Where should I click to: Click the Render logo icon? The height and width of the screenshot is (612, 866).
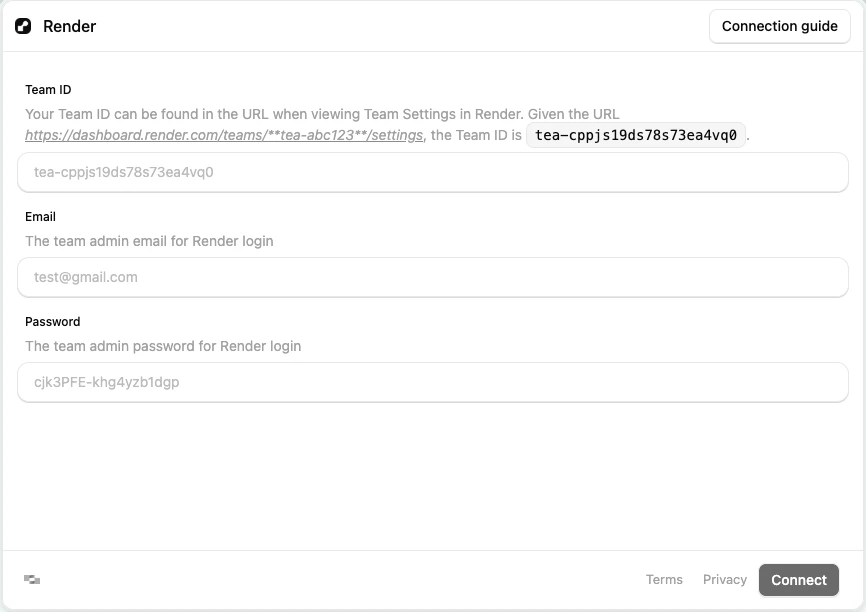pyautogui.click(x=23, y=26)
